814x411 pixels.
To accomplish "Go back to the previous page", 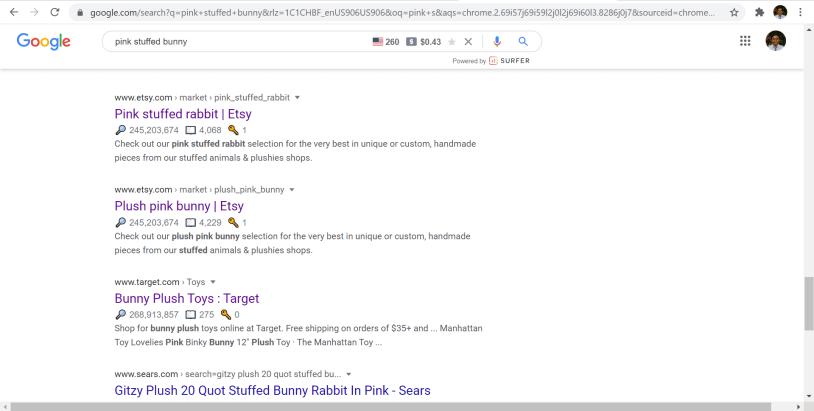I will tap(14, 12).
